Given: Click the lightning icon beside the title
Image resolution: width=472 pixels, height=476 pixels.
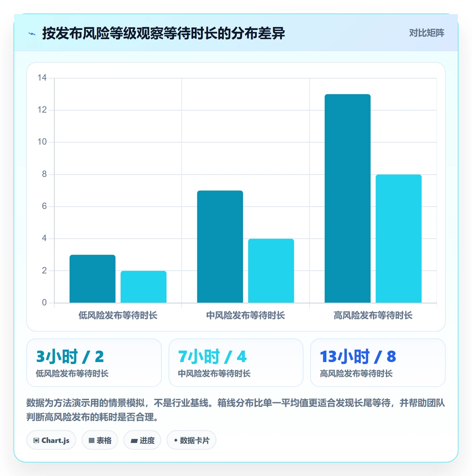Looking at the screenshot, I should [x=32, y=34].
